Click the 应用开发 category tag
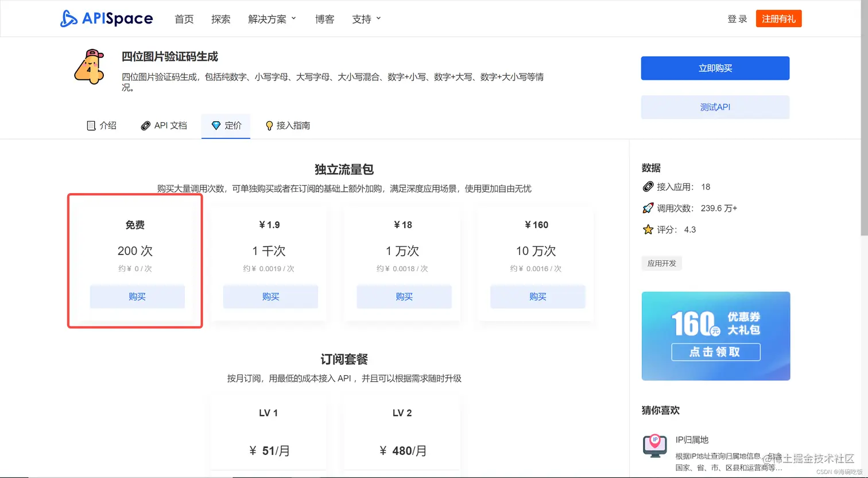This screenshot has height=478, width=868. [661, 263]
